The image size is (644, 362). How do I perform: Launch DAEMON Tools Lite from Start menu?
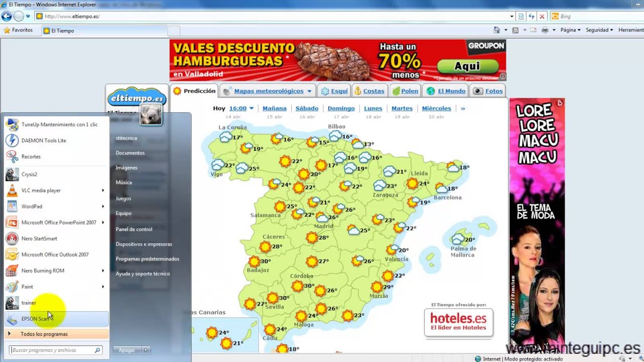point(56,140)
